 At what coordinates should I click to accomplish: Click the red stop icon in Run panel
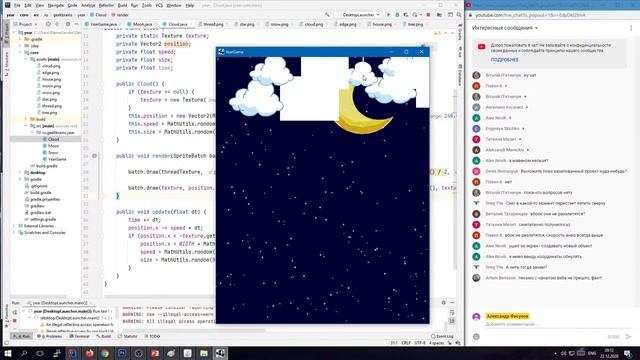click(x=15, y=321)
